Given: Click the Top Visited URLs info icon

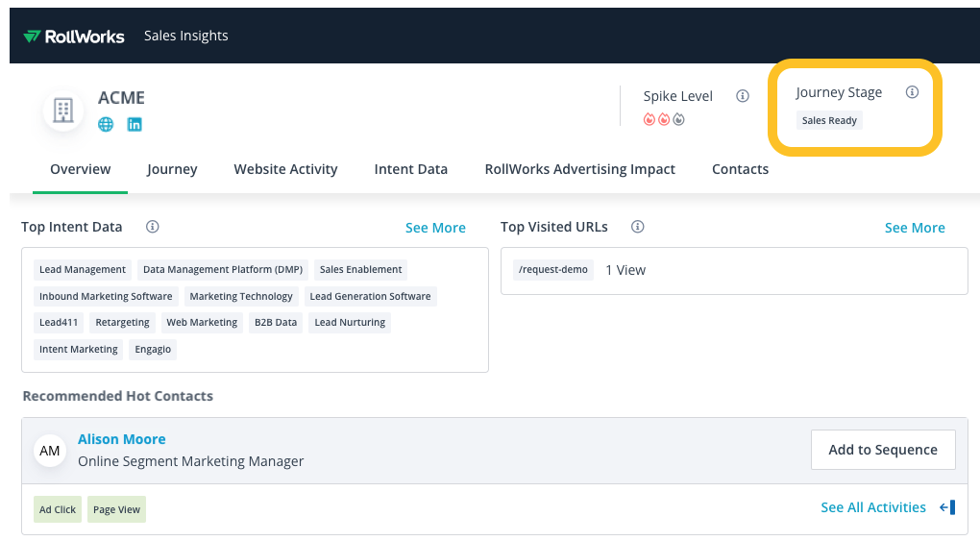Looking at the screenshot, I should 638,227.
